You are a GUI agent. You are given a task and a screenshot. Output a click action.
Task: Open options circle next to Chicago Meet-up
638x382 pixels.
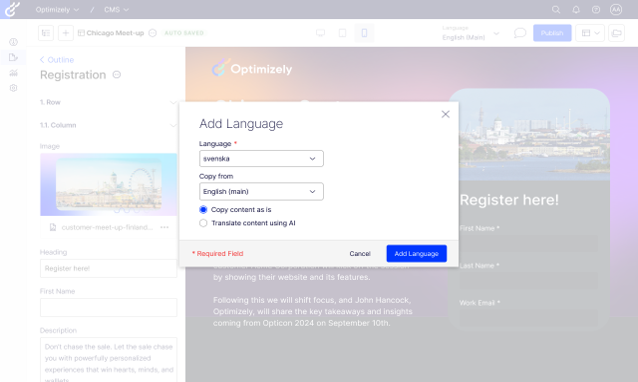click(x=153, y=33)
